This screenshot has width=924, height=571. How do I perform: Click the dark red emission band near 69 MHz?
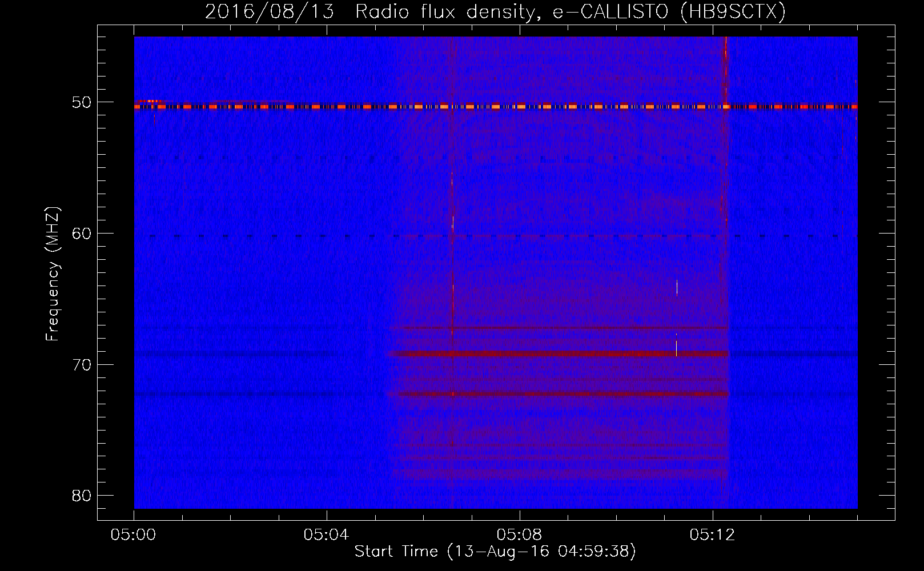click(559, 353)
